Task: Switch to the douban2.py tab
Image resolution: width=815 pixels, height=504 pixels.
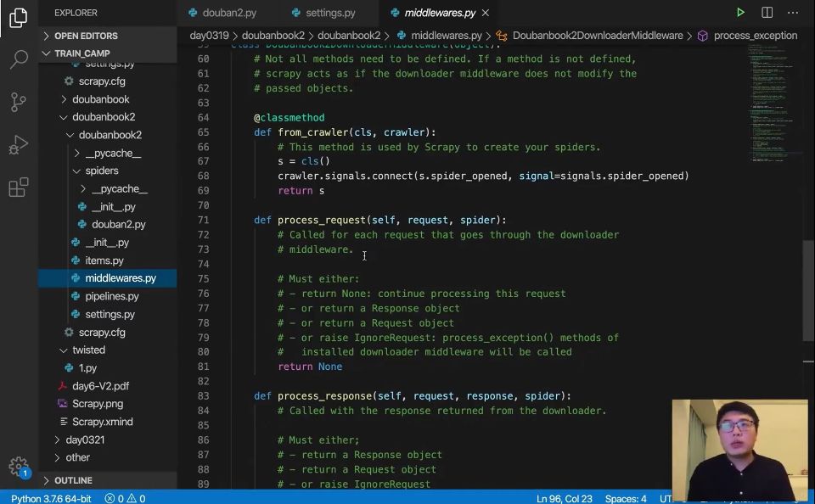Action: 222,13
